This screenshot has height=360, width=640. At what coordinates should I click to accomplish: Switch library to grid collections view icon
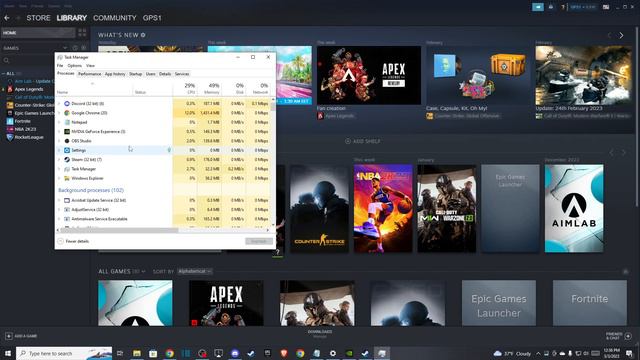click(82, 33)
